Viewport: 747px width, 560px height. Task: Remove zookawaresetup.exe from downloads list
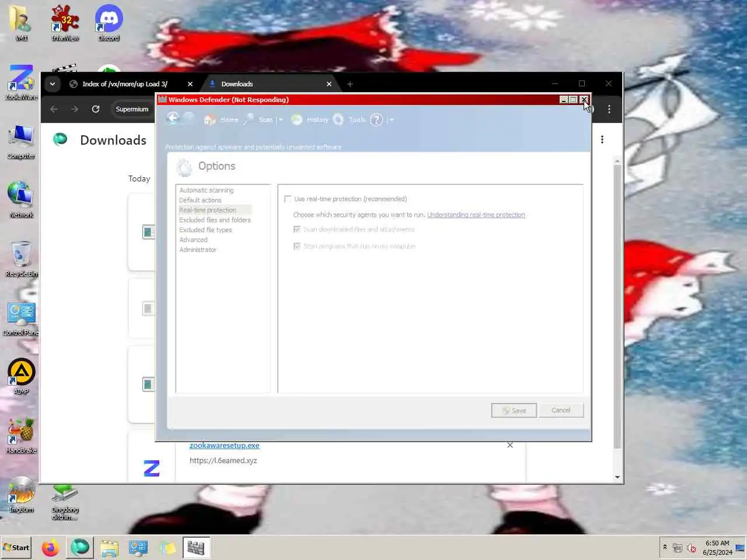pos(510,445)
